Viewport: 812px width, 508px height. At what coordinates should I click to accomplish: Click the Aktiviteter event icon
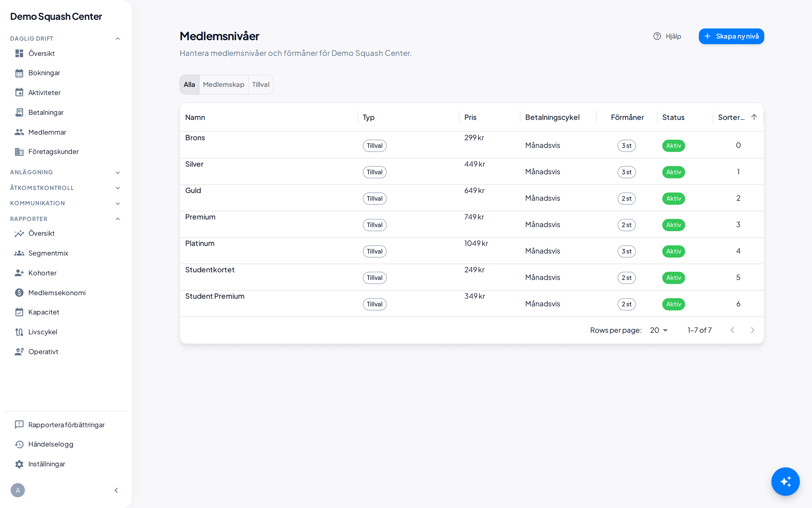pos(19,92)
